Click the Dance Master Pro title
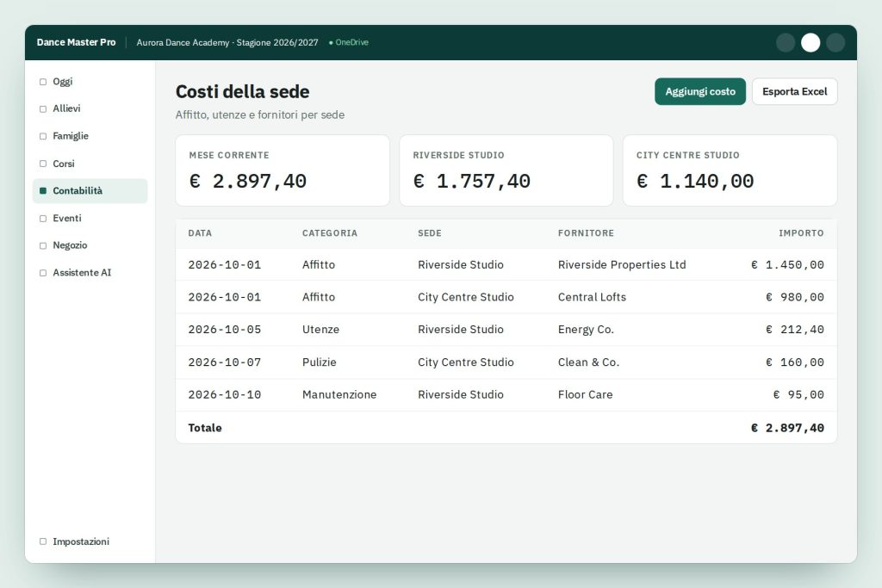The image size is (882, 588). click(x=76, y=42)
